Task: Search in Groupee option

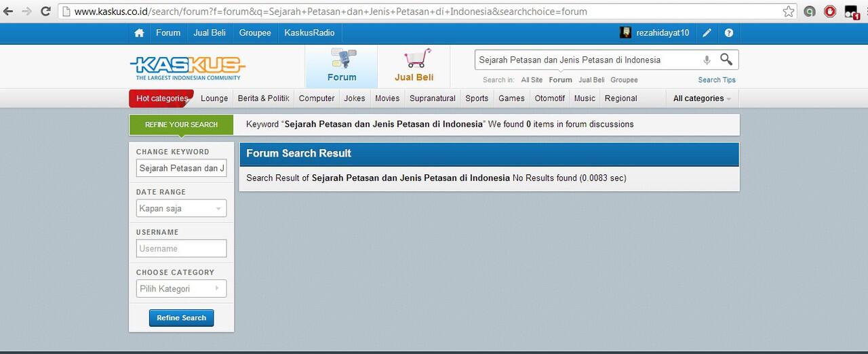Action: (x=624, y=80)
